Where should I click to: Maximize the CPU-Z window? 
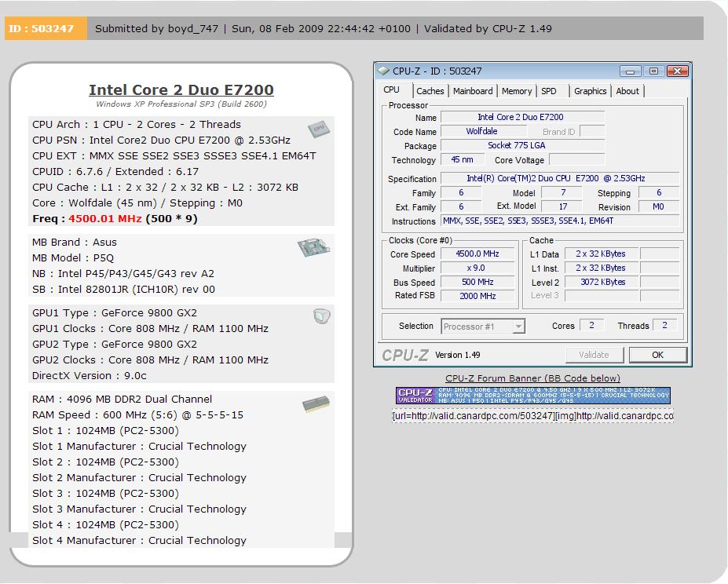653,71
